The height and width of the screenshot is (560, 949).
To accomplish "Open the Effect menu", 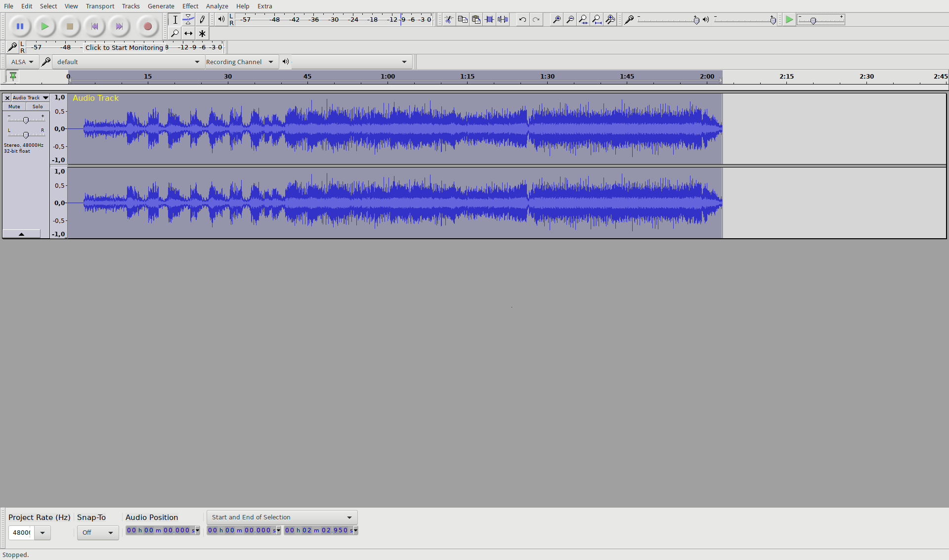I will tap(190, 6).
